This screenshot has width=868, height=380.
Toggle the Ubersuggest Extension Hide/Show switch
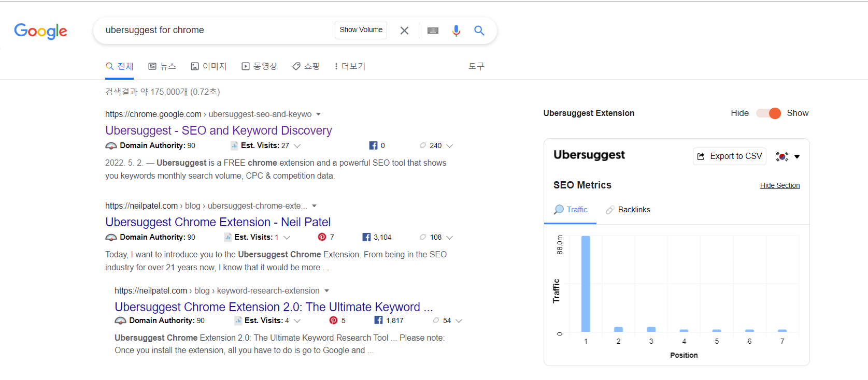(x=769, y=113)
